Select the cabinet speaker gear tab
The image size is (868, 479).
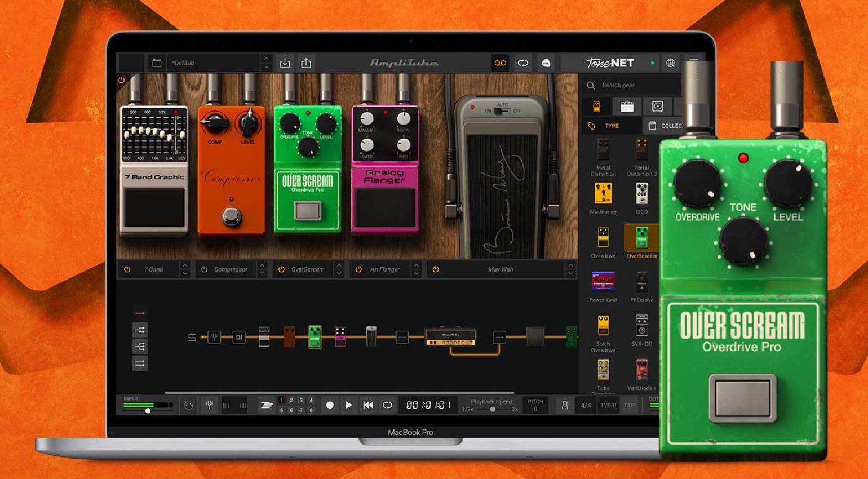(657, 107)
